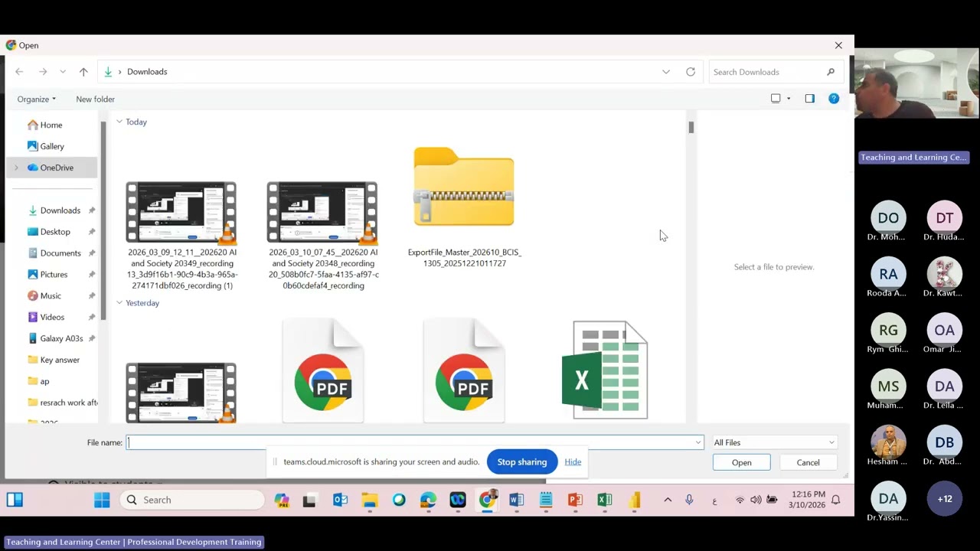Click the taskbar Search box
The image size is (980, 551).
(x=194, y=500)
